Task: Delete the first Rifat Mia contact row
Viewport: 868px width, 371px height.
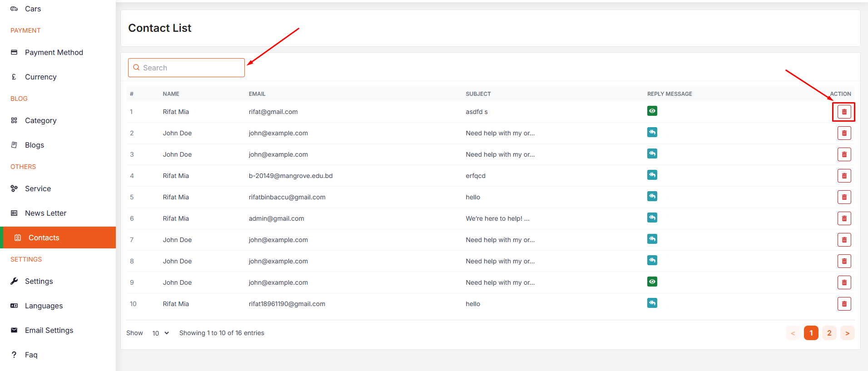Action: coord(844,112)
